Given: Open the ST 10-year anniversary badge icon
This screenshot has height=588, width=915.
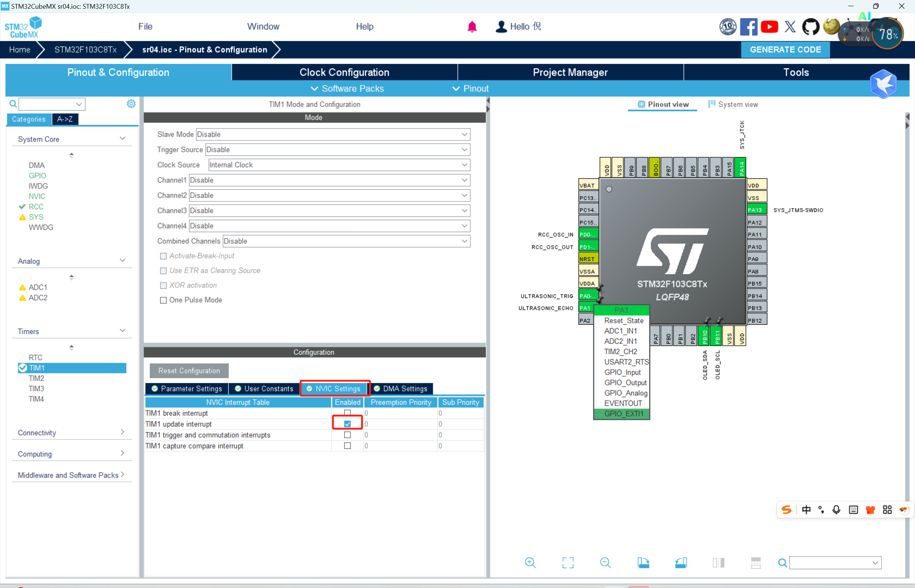Looking at the screenshot, I should (x=728, y=27).
